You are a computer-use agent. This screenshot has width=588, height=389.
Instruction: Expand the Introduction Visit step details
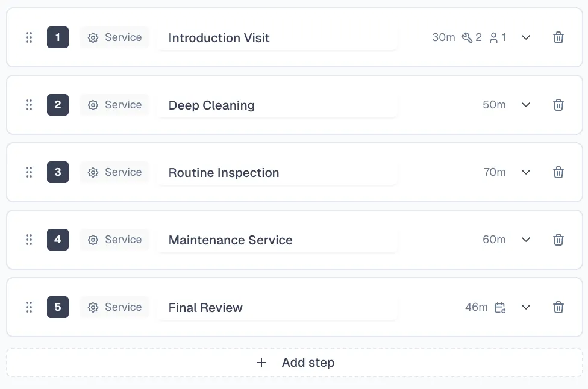526,37
